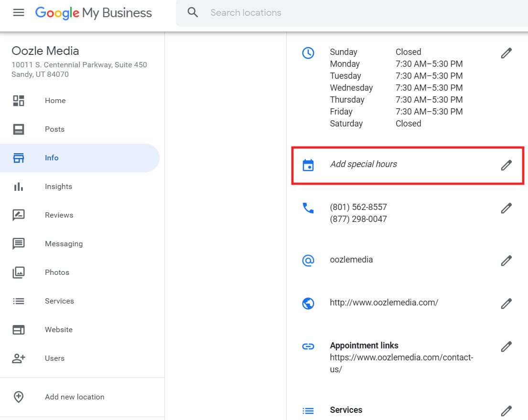Click the calendar special hours icon

[x=308, y=165]
